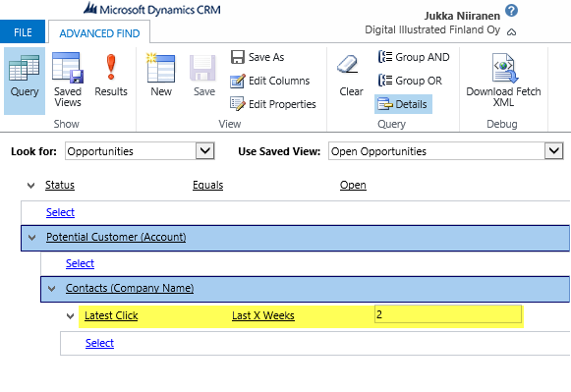
Task: Apply Group AND to the selected rows
Action: pos(414,57)
